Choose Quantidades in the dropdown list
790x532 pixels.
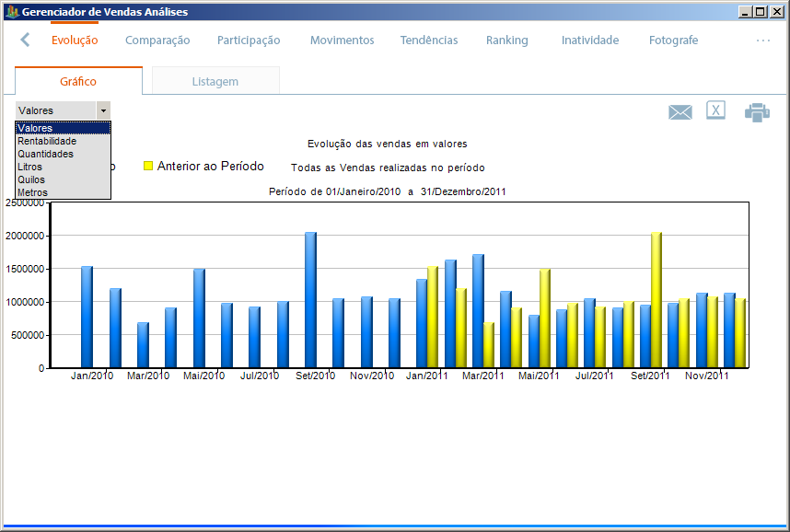45,154
